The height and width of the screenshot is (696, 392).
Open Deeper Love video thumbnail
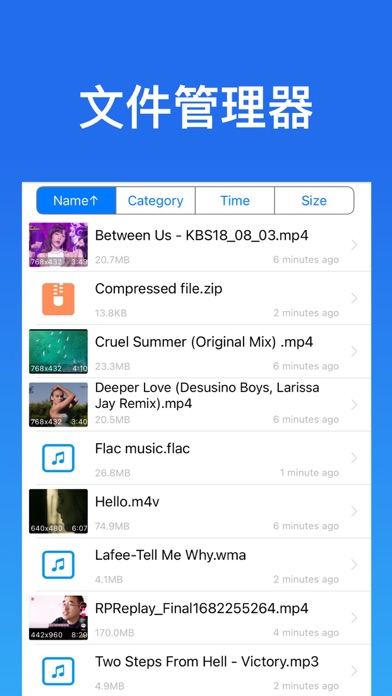58,404
